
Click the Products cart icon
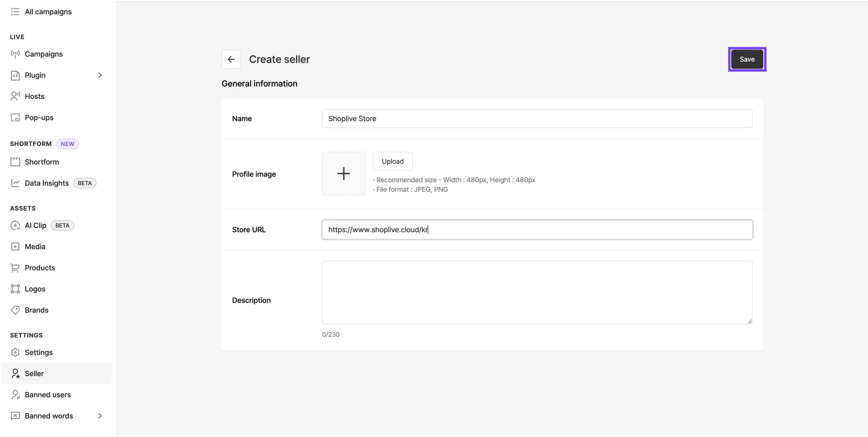coord(15,268)
